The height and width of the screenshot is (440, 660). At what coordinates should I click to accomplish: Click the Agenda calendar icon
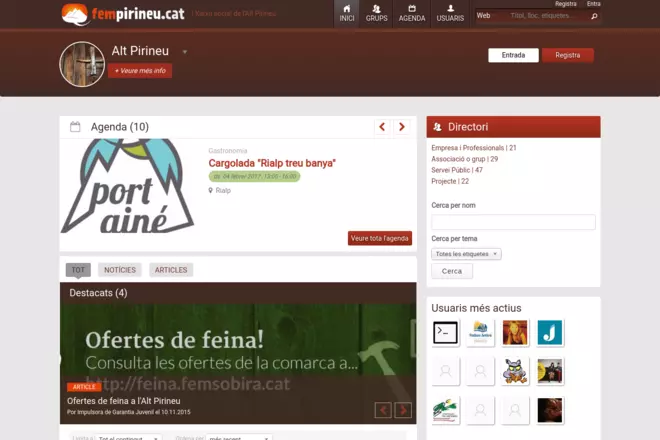(75, 127)
